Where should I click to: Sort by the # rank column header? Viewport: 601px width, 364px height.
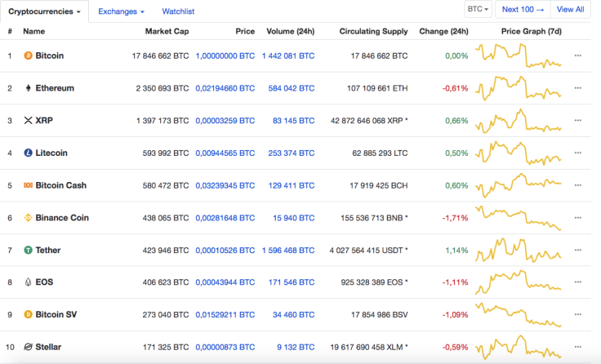[x=10, y=31]
